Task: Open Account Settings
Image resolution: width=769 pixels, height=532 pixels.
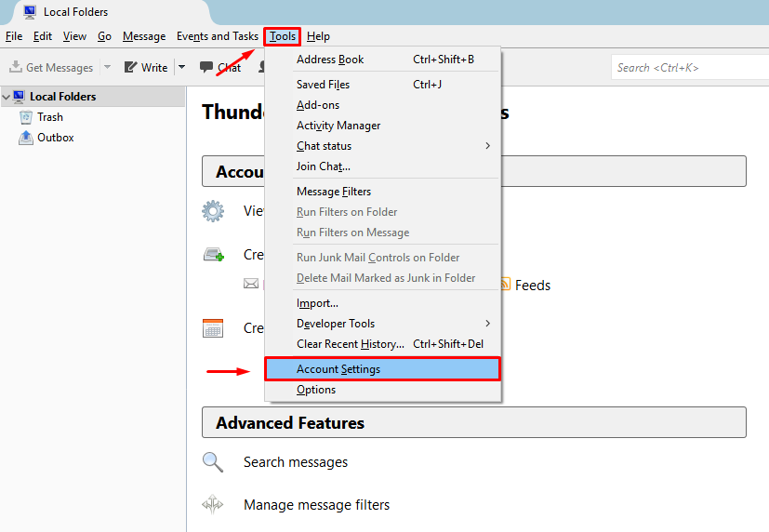Action: [x=382, y=368]
